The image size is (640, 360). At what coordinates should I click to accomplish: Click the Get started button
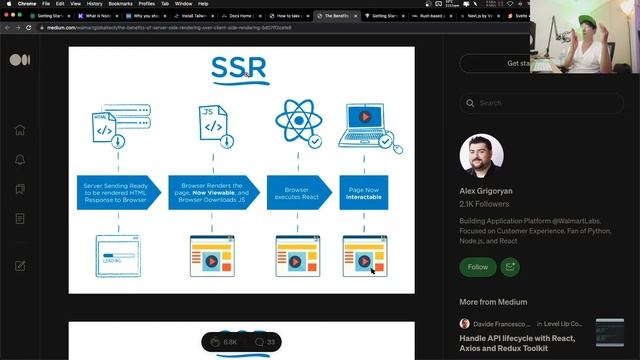click(x=518, y=63)
